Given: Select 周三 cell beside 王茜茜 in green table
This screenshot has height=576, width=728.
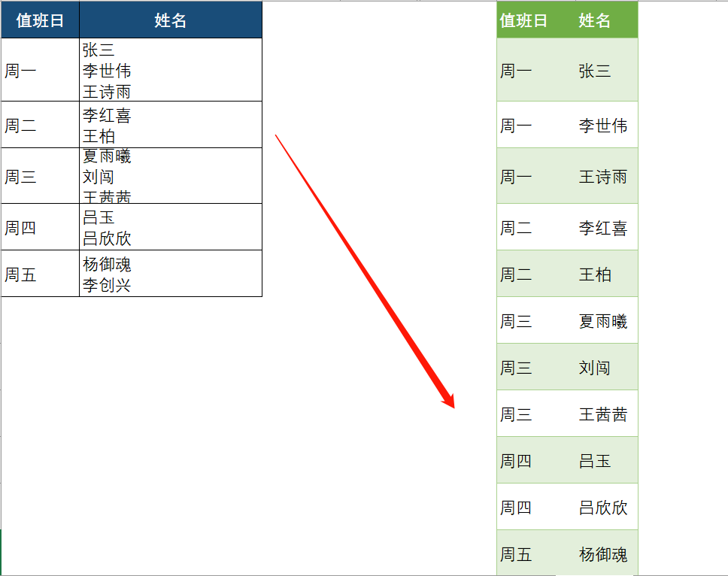Looking at the screenshot, I should (x=535, y=414).
